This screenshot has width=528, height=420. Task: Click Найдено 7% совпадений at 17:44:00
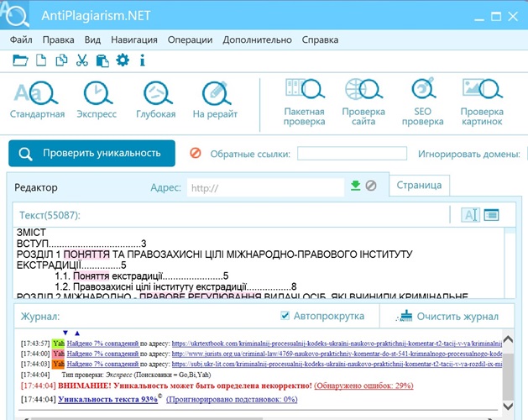[x=102, y=354]
